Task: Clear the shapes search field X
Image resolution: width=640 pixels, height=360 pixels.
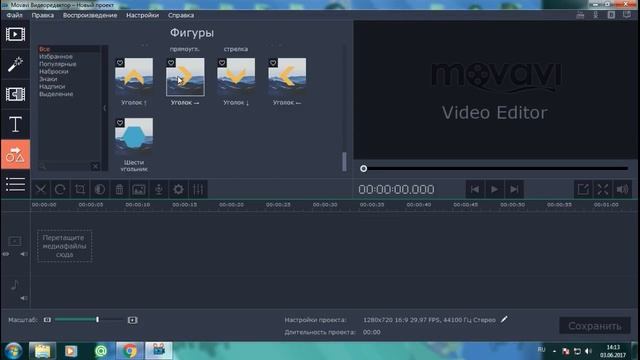Action: click(95, 166)
